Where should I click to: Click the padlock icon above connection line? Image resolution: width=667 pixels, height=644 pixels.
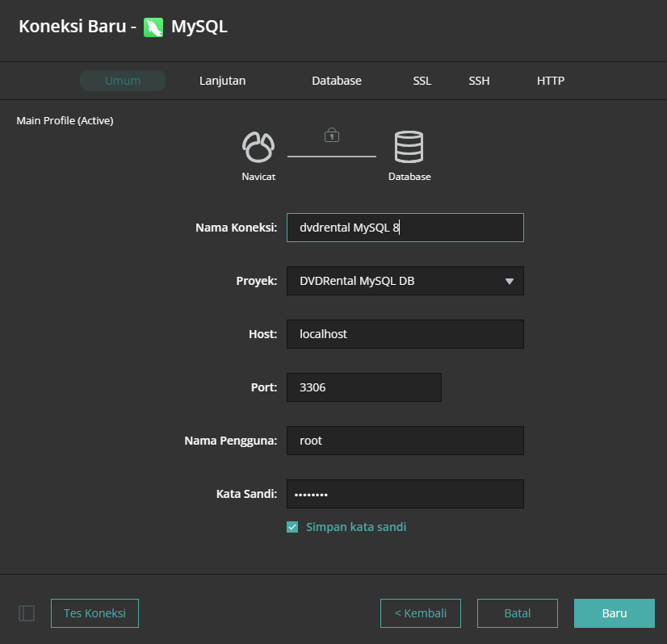coord(332,135)
